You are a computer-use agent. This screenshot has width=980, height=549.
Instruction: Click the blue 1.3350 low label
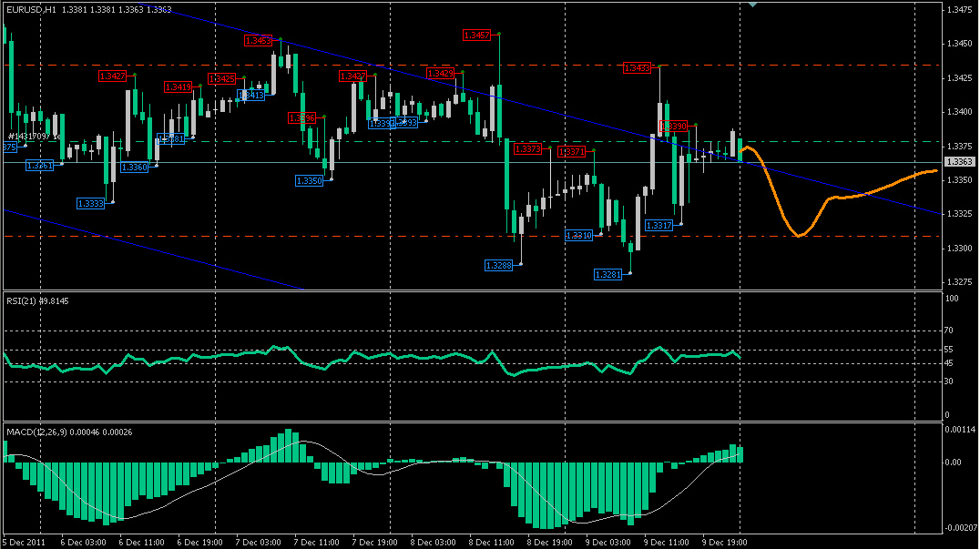pos(310,181)
